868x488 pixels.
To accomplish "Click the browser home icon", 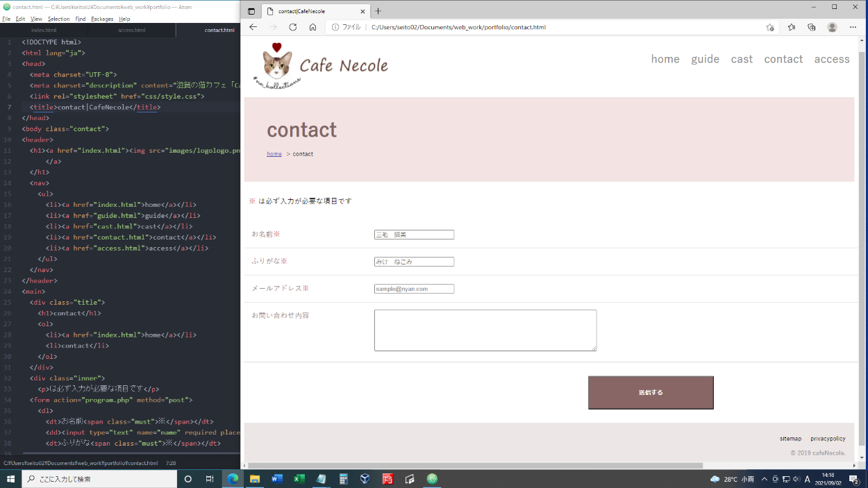I will (x=312, y=27).
